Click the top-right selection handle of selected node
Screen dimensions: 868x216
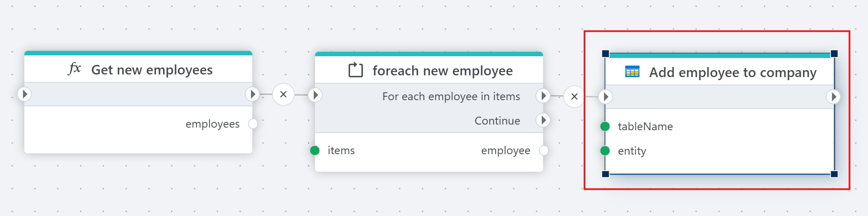tap(834, 54)
